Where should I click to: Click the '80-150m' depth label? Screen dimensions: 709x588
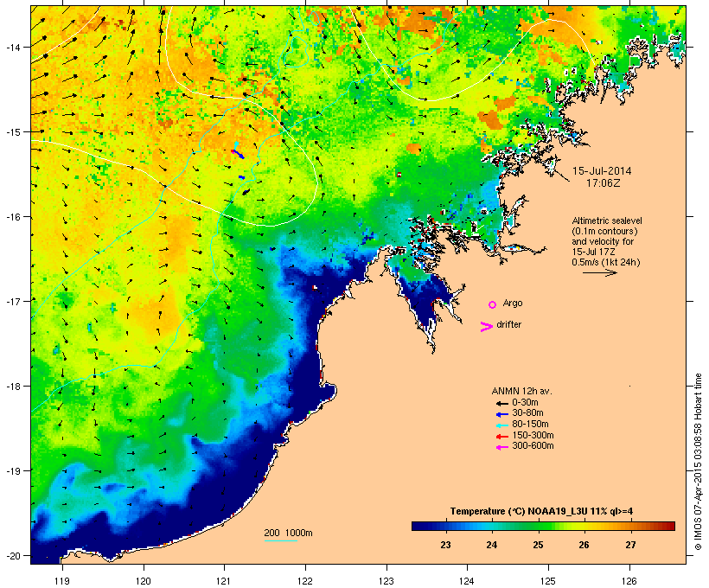[x=530, y=425]
